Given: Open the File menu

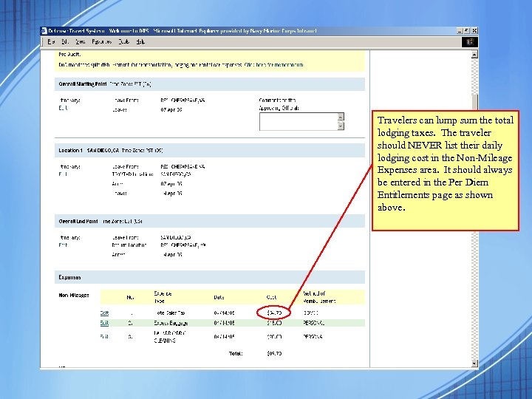Looking at the screenshot, I should coord(51,41).
